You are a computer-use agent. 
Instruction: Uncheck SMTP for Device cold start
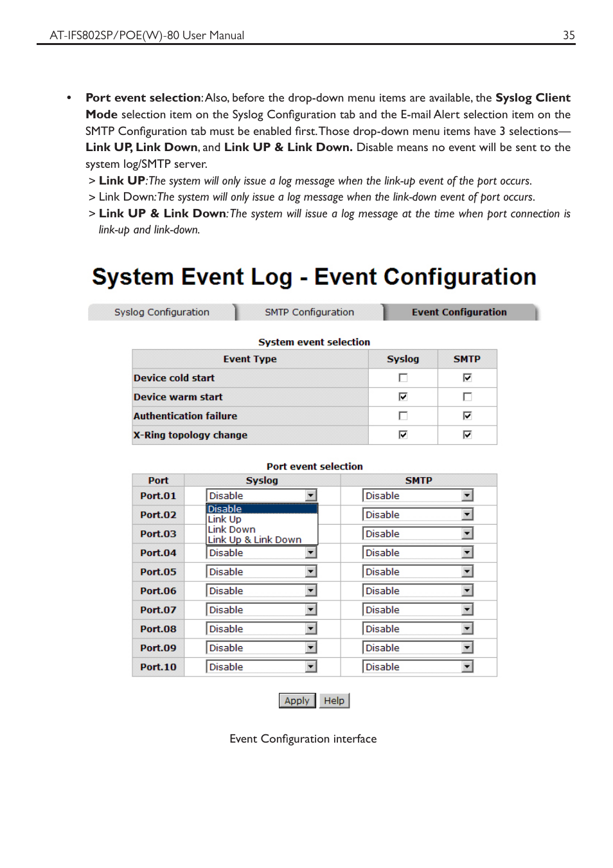coord(467,378)
